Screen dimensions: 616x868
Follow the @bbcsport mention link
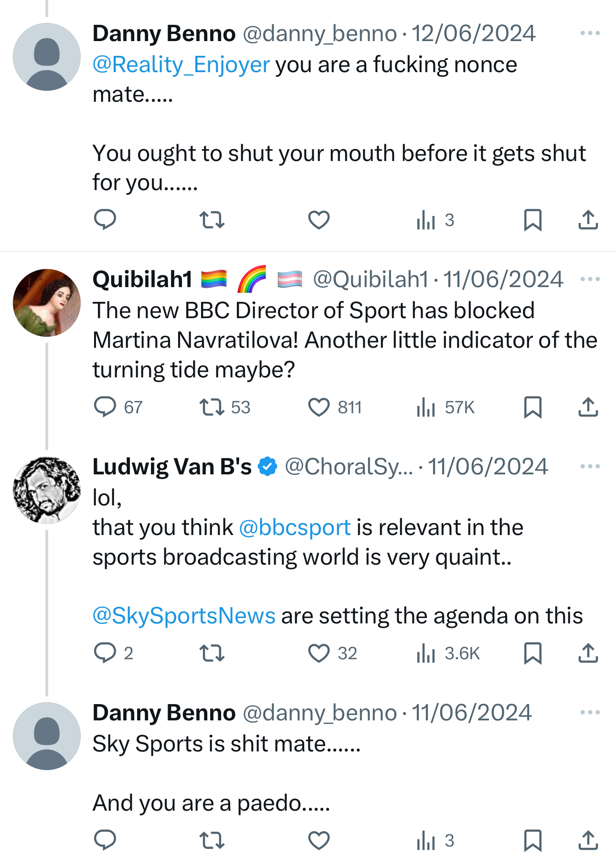coord(295,528)
